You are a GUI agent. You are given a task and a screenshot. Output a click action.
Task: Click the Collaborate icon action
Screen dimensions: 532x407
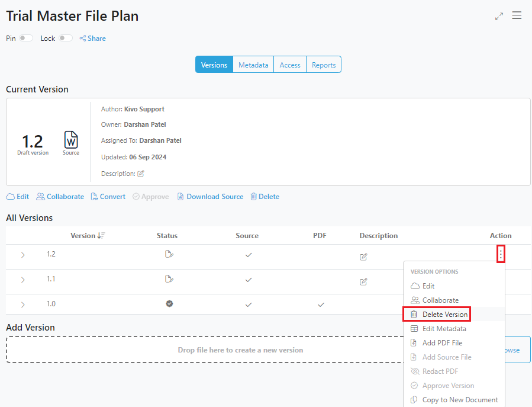[x=60, y=196]
